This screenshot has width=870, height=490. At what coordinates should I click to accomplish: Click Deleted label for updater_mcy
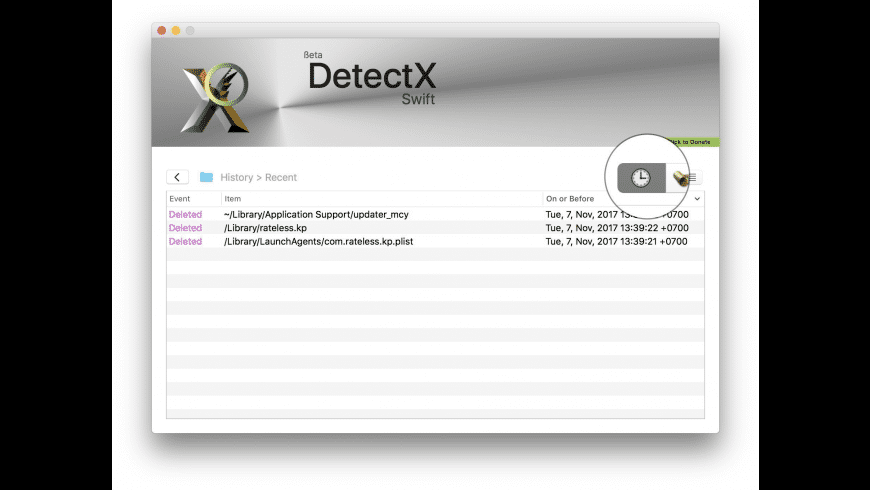pos(185,214)
